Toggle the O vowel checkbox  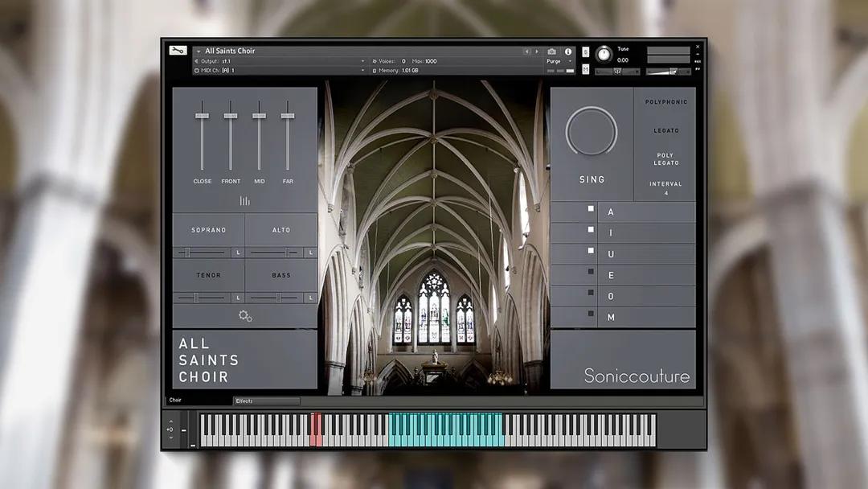[x=591, y=293]
